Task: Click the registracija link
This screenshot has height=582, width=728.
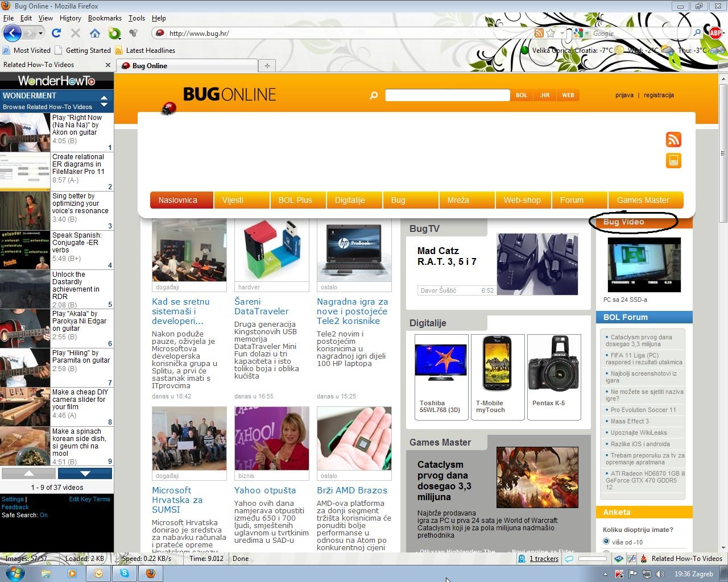Action: point(659,95)
